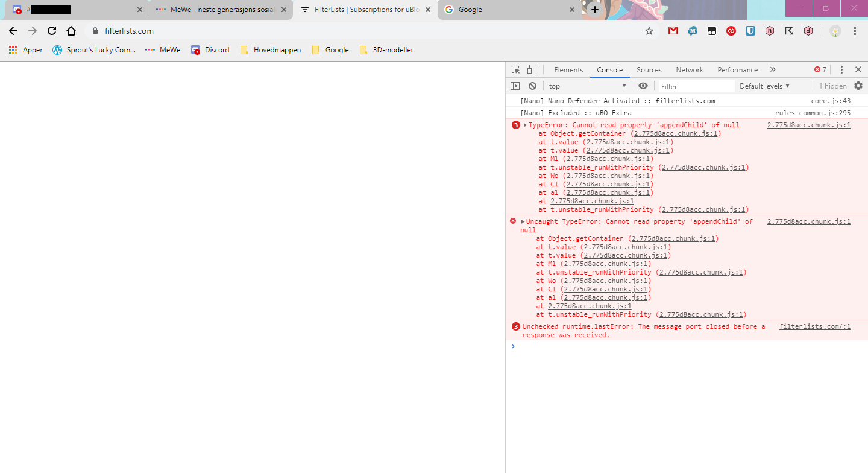The width and height of the screenshot is (868, 473).
Task: Open the core.js:43 source link
Action: (831, 101)
